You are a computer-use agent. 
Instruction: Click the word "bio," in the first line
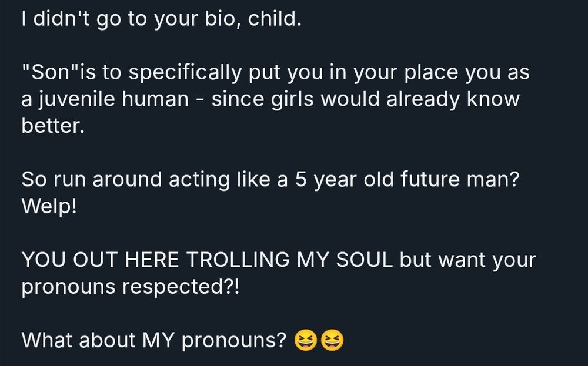223,19
